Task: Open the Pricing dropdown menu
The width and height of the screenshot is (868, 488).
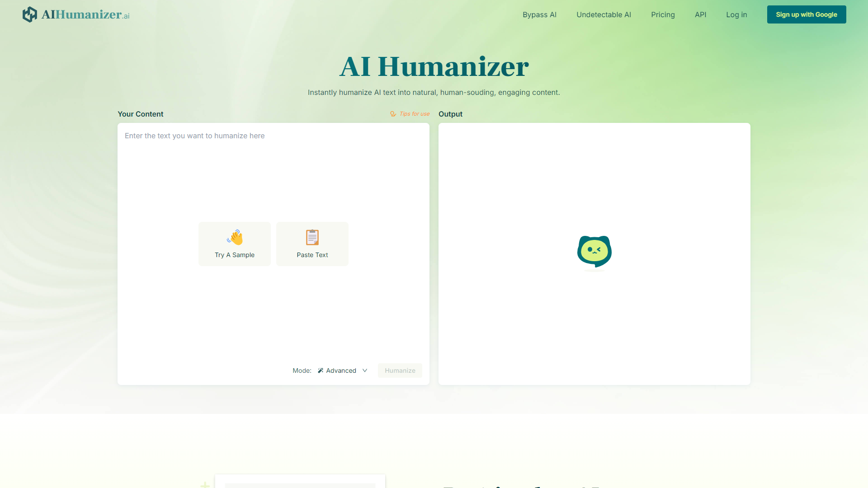Action: (x=662, y=14)
